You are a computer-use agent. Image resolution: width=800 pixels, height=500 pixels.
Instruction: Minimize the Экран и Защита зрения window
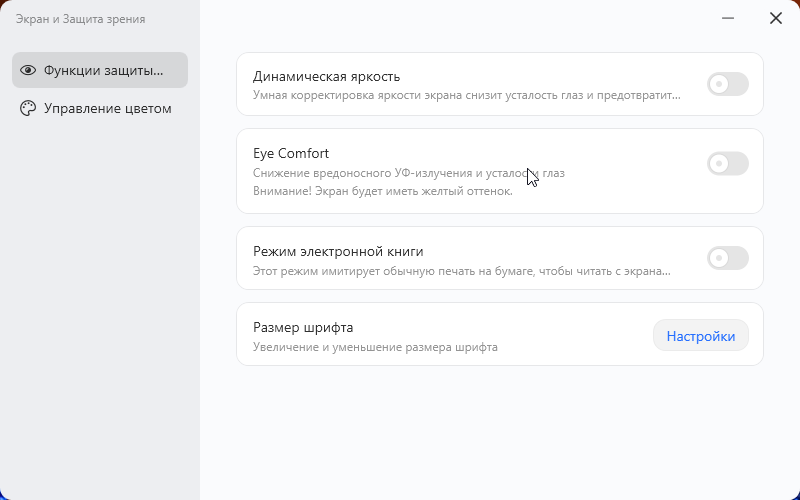tap(728, 18)
